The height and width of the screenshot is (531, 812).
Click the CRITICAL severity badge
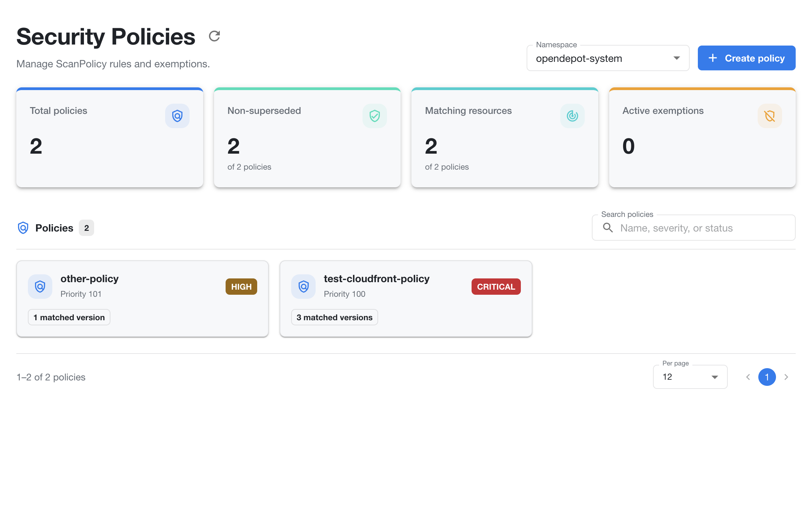(496, 287)
